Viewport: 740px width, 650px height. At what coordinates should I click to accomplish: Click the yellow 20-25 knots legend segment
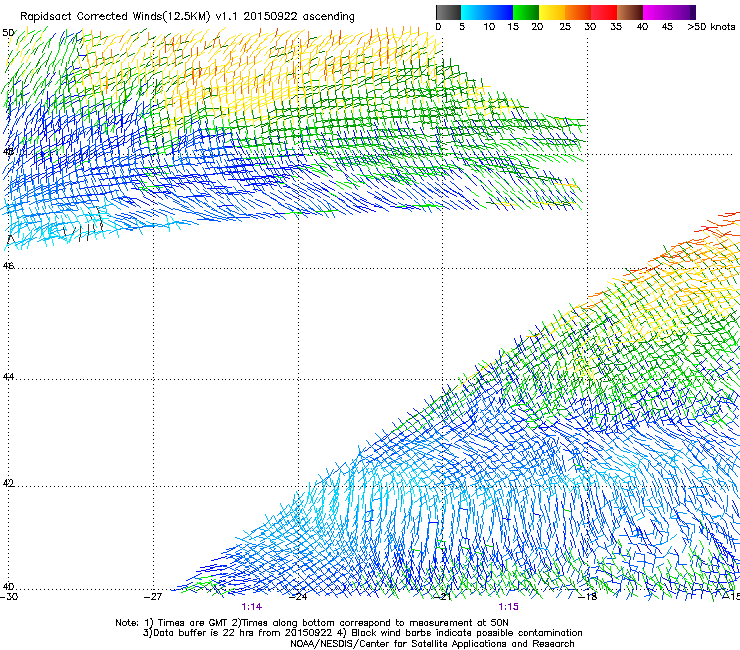552,12
